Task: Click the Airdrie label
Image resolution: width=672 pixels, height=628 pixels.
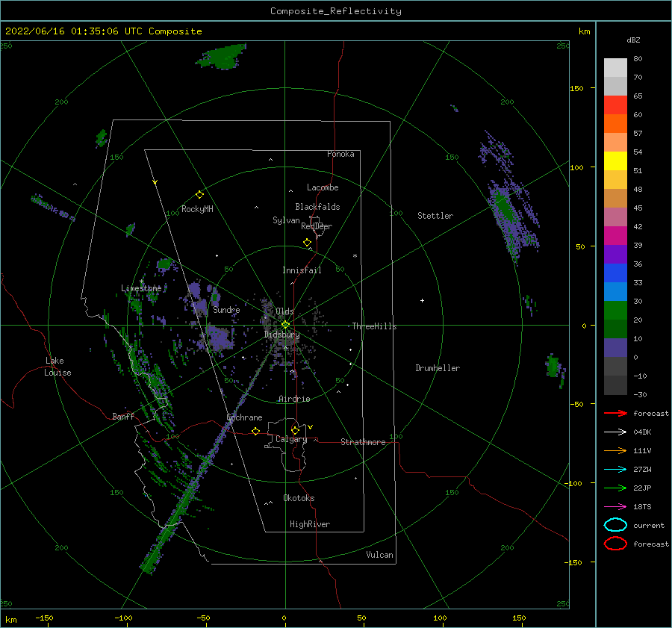Action: click(x=294, y=399)
